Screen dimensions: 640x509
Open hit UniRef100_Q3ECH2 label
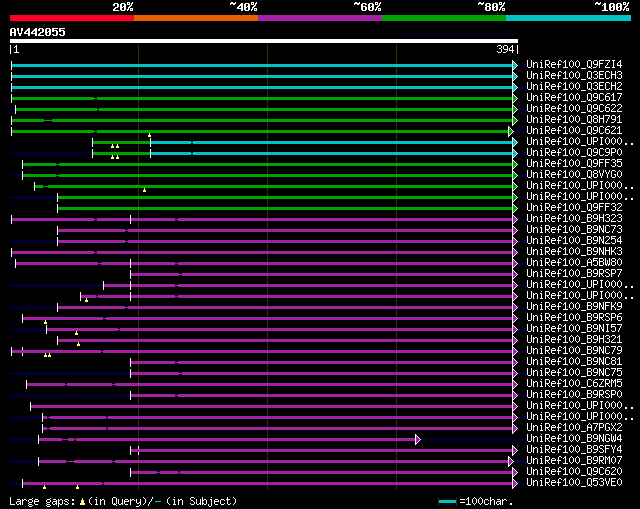(x=574, y=86)
